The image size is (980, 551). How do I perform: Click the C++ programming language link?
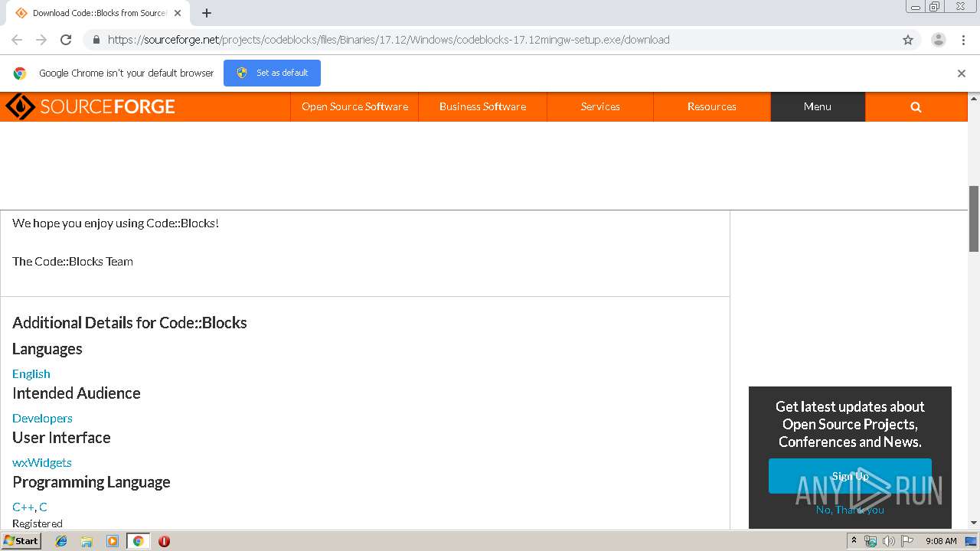coord(23,507)
